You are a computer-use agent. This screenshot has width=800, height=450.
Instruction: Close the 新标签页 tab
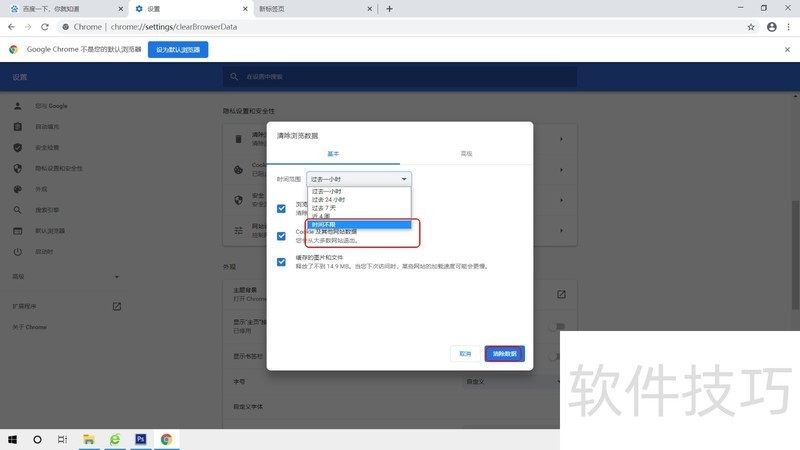click(x=369, y=9)
